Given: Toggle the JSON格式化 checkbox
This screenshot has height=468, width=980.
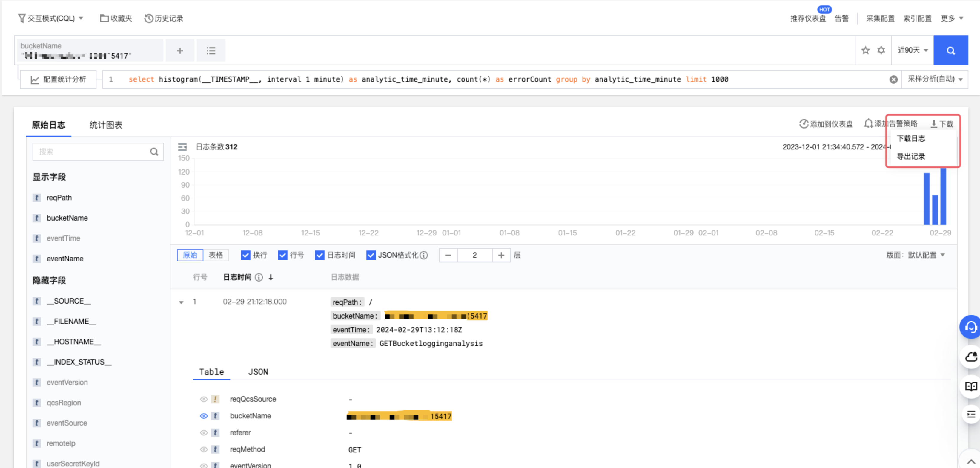Looking at the screenshot, I should pos(371,255).
